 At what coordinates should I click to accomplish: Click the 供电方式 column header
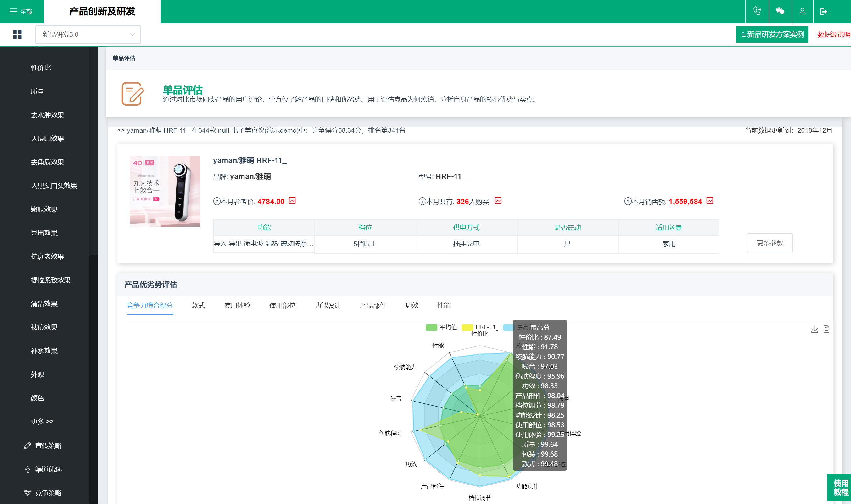coord(466,227)
